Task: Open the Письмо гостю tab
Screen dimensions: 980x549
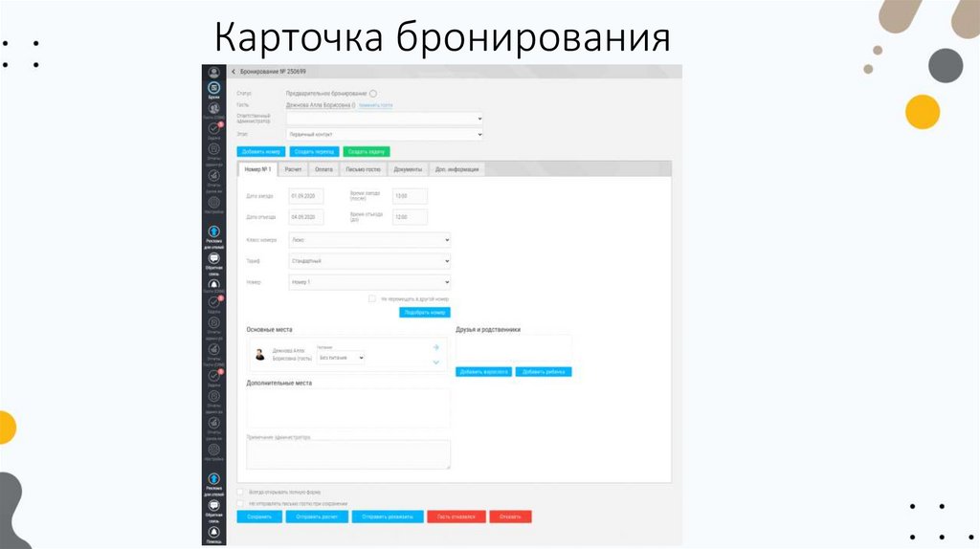Action: (x=363, y=169)
